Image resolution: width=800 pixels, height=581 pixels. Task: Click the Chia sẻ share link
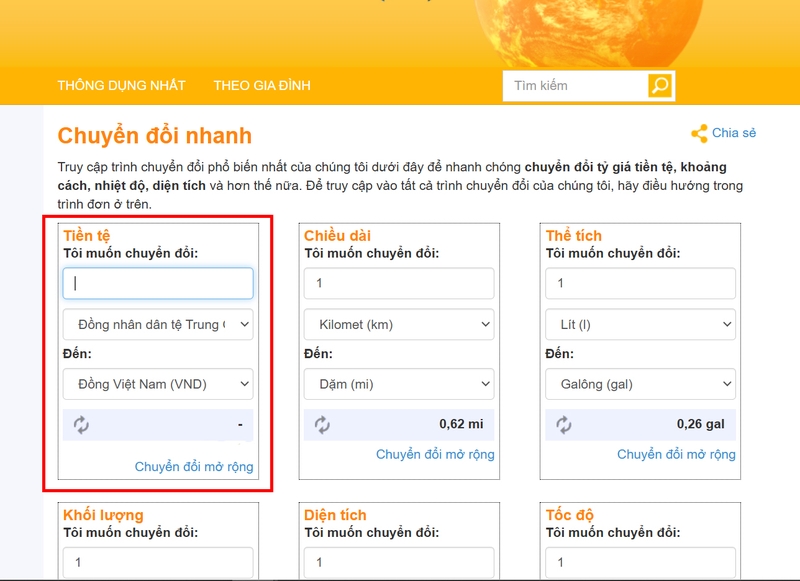coord(734,133)
